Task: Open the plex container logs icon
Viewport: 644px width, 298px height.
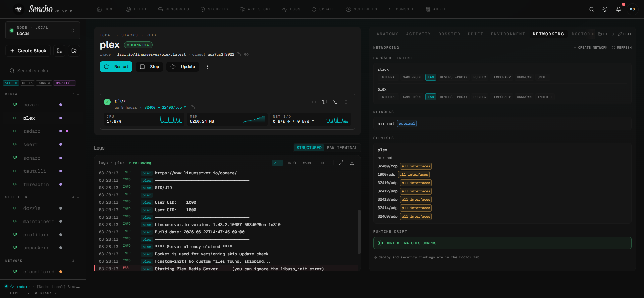Action: click(x=325, y=102)
